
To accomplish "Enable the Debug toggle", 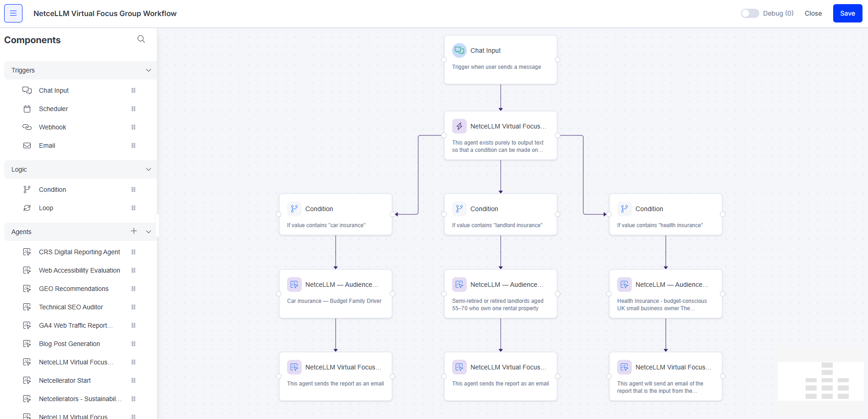I will coord(750,13).
